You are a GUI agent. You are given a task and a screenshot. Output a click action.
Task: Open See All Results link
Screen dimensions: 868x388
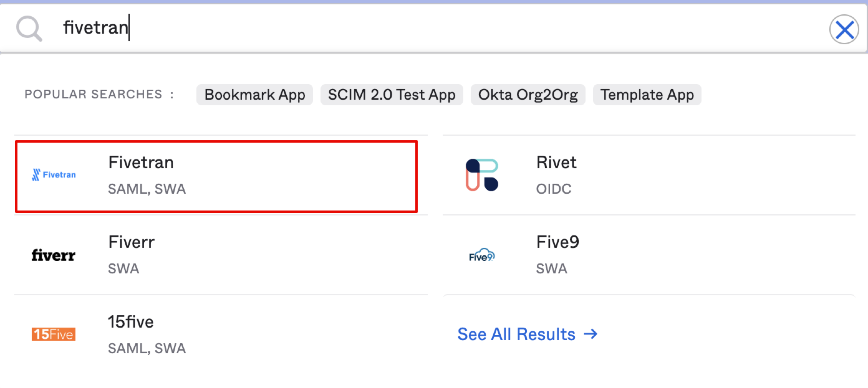click(527, 334)
